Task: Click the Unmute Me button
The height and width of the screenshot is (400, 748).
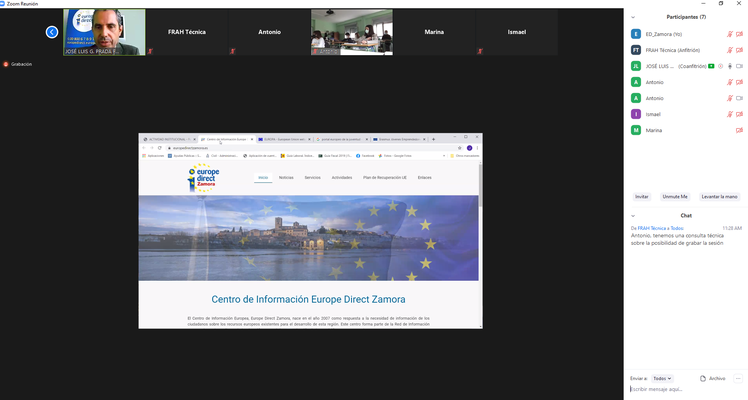Action: 675,196
